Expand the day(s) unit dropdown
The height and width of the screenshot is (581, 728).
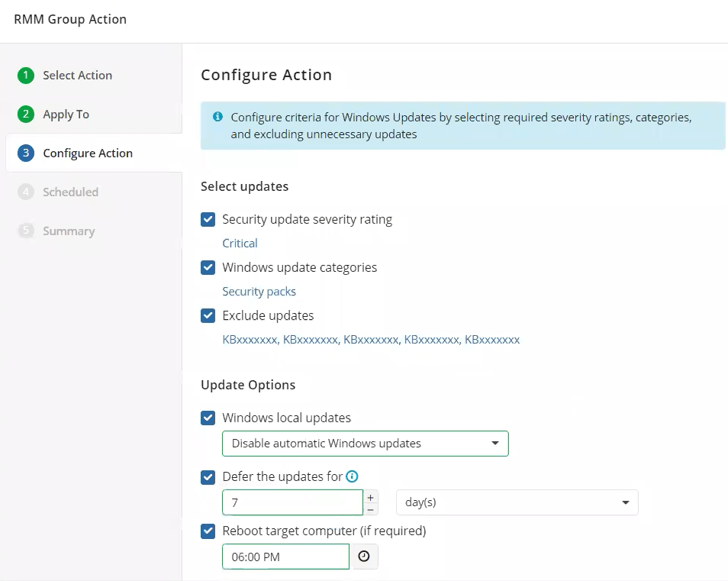tap(517, 502)
